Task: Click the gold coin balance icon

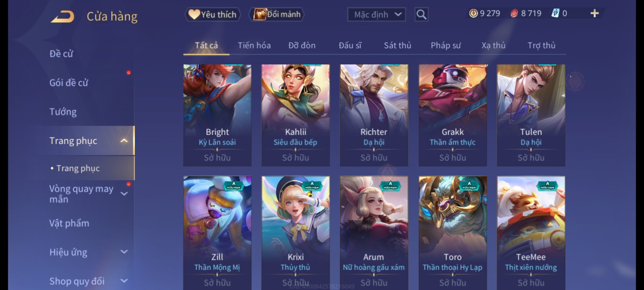Action: click(473, 13)
